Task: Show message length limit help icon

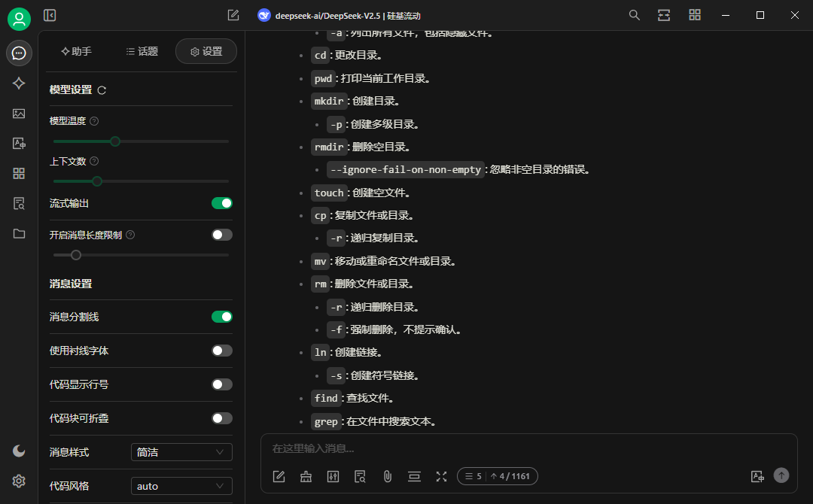Action: 131,235
